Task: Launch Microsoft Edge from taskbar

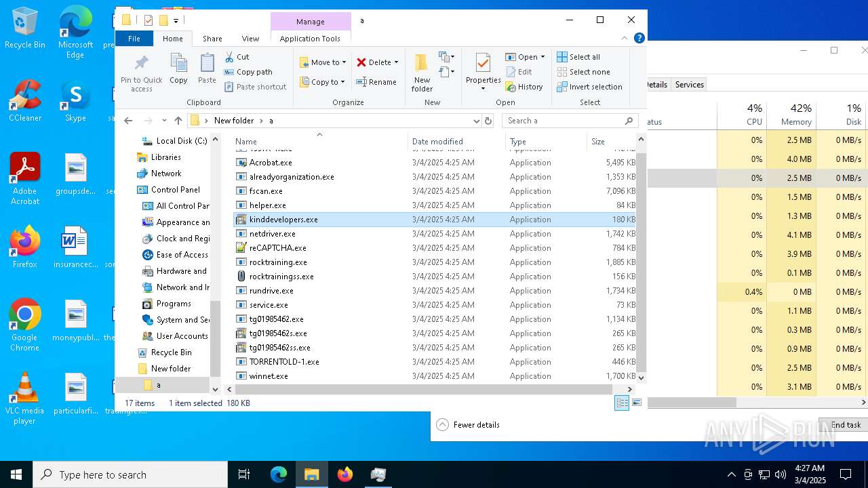Action: [x=279, y=474]
